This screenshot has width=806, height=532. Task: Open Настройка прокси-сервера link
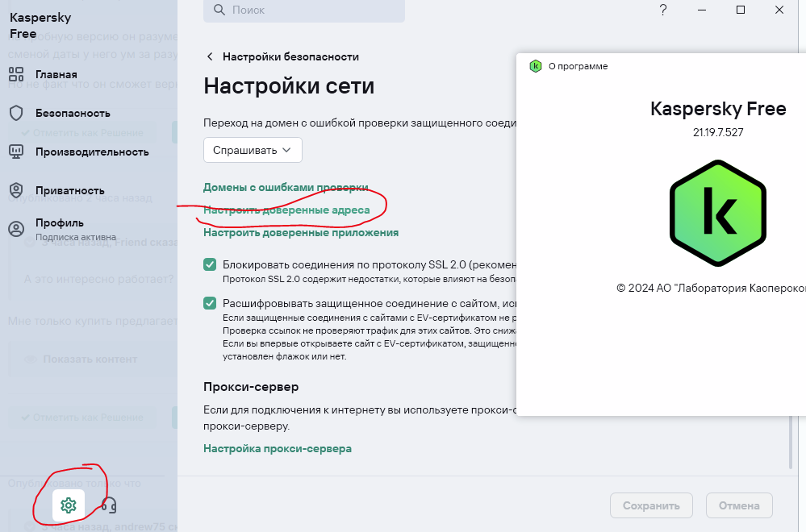tap(278, 448)
